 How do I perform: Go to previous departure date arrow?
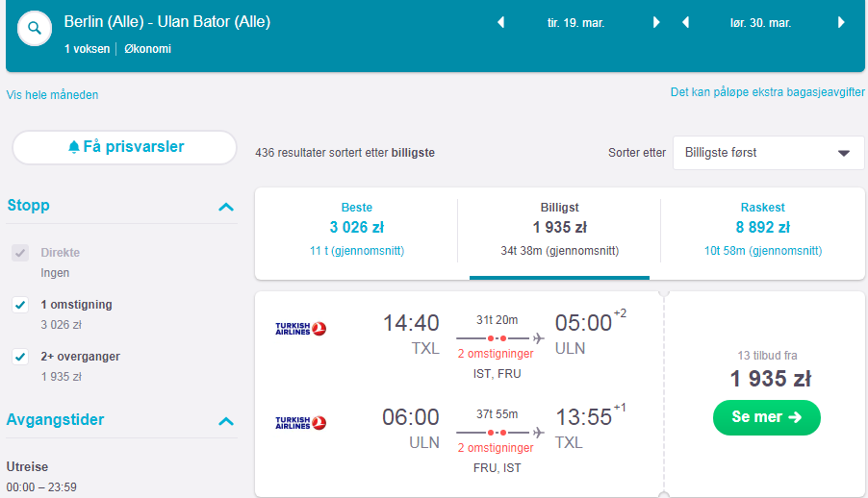(501, 22)
